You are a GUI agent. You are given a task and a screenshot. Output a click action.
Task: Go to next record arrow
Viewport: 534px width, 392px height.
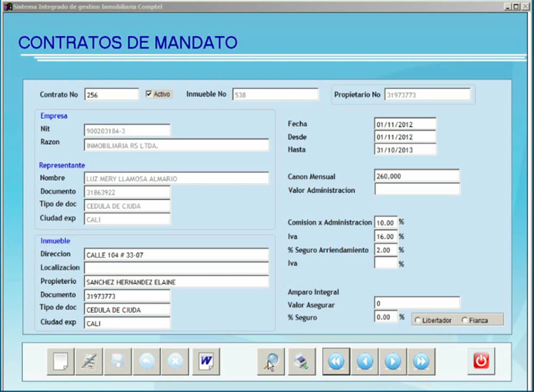click(x=393, y=362)
